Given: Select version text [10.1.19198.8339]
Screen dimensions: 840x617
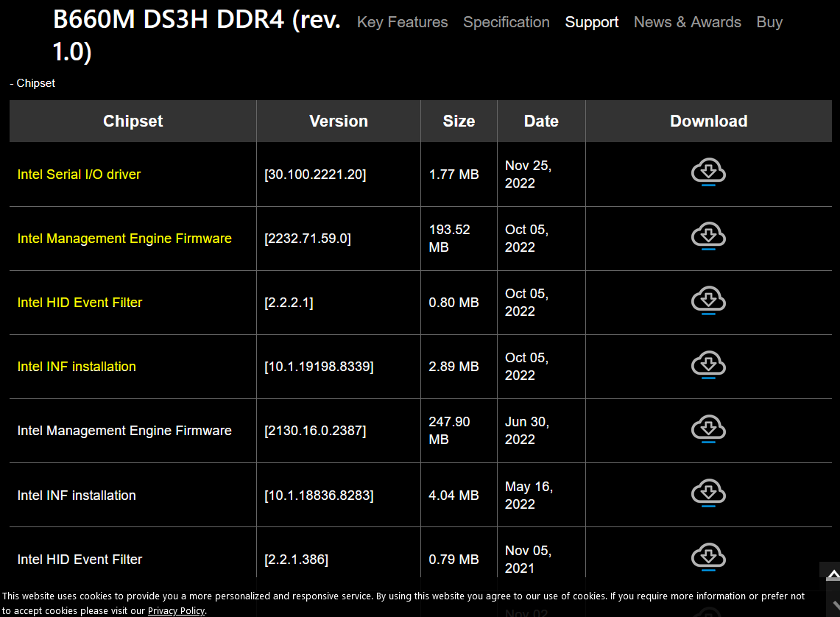Looking at the screenshot, I should pyautogui.click(x=319, y=367).
